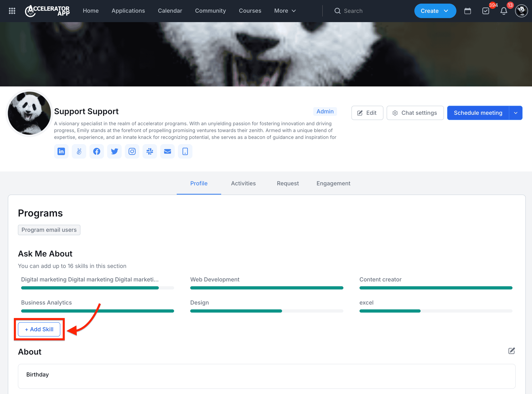Click the Slack icon
532x394 pixels.
point(150,151)
